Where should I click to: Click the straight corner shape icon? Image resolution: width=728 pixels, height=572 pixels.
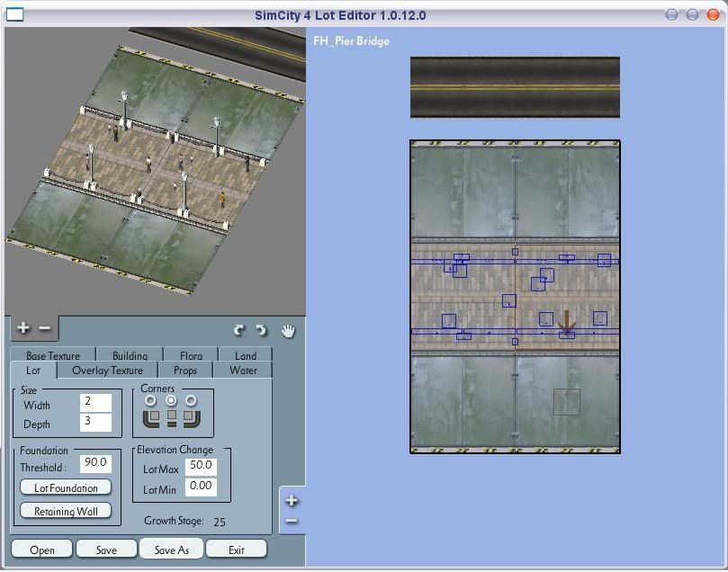point(172,418)
